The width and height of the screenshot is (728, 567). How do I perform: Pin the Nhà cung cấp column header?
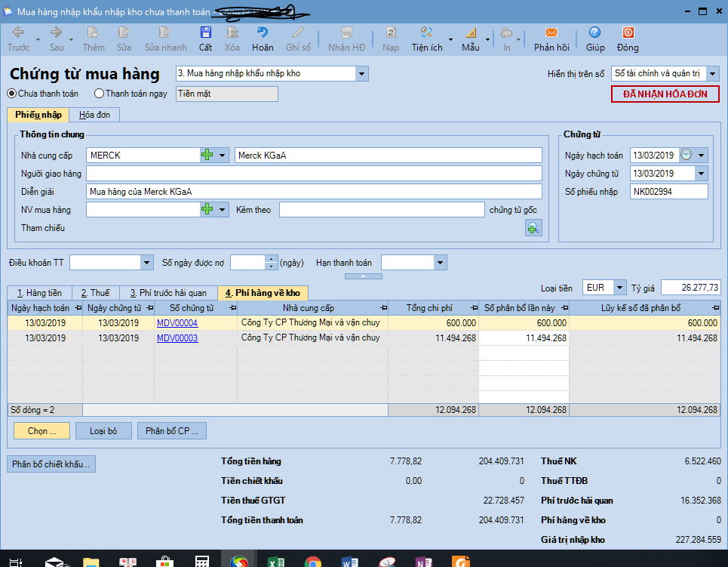(x=383, y=308)
